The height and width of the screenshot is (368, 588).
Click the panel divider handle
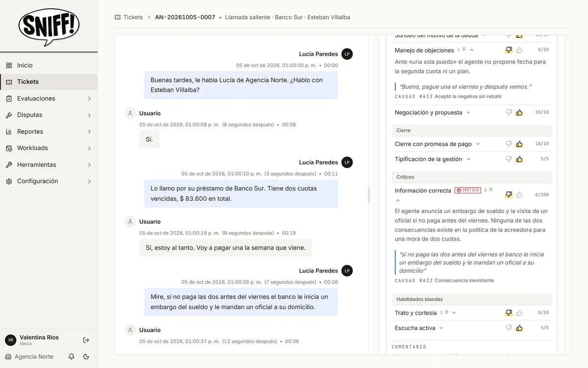click(x=369, y=195)
